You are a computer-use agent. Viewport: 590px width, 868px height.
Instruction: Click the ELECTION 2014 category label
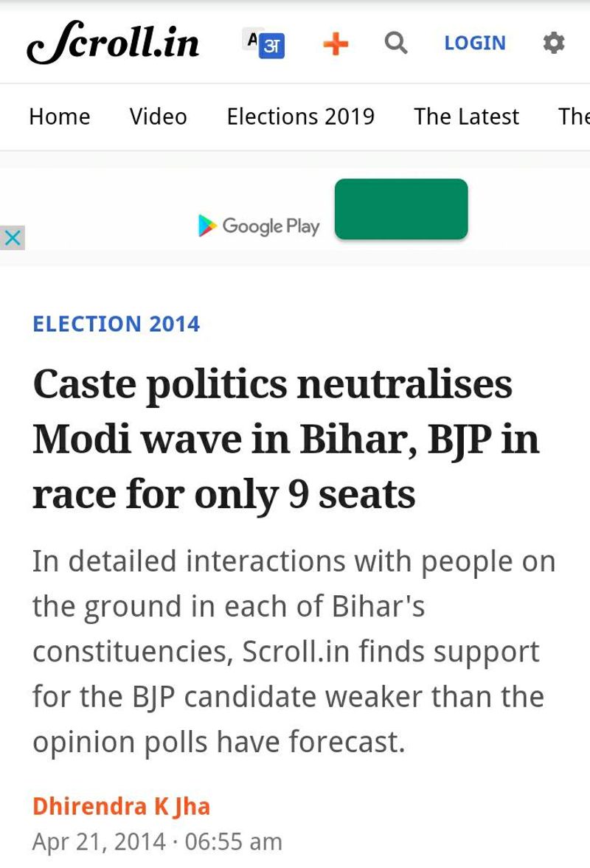coord(117,324)
